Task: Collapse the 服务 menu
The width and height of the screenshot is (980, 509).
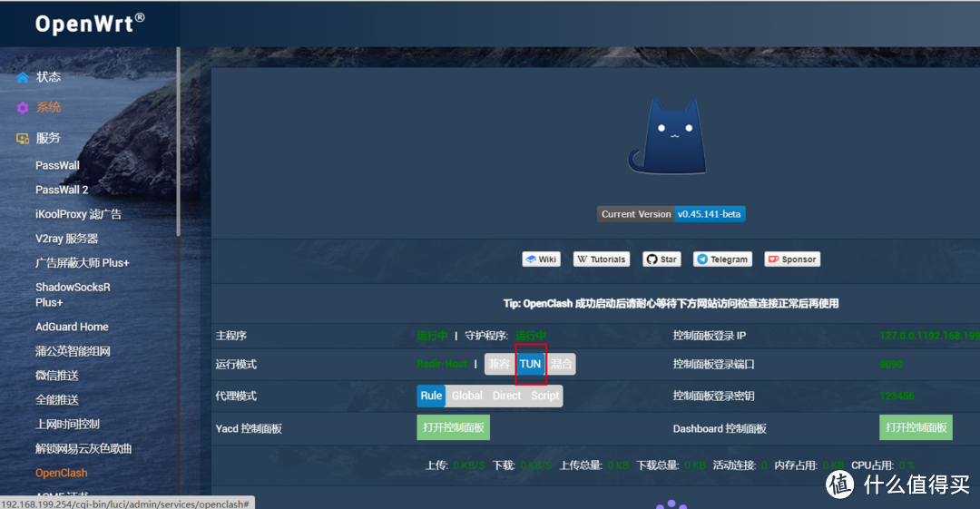Action: pyautogui.click(x=48, y=138)
